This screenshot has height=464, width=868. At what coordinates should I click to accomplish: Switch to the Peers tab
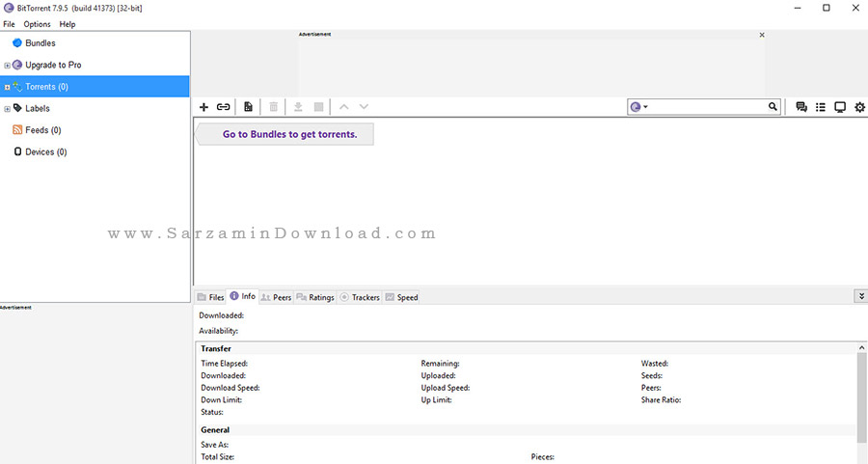pyautogui.click(x=276, y=297)
